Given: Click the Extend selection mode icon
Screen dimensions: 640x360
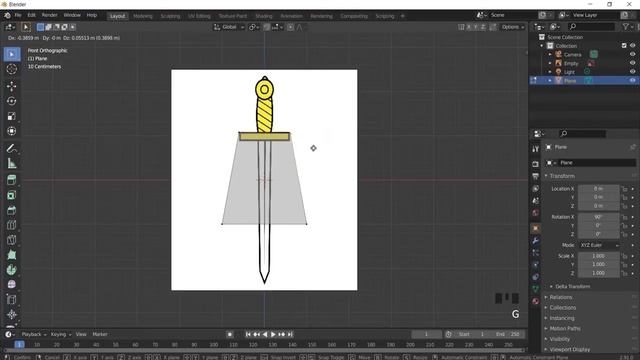Looking at the screenshot, I should click(x=48, y=27).
